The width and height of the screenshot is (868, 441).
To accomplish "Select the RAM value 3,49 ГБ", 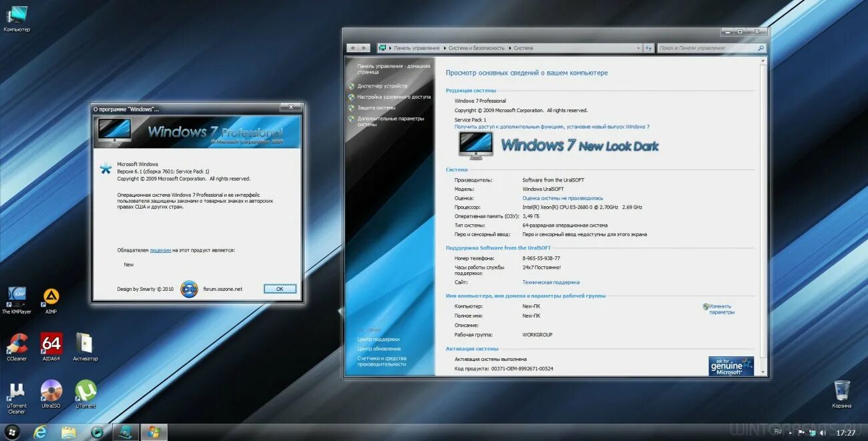I will (x=531, y=216).
